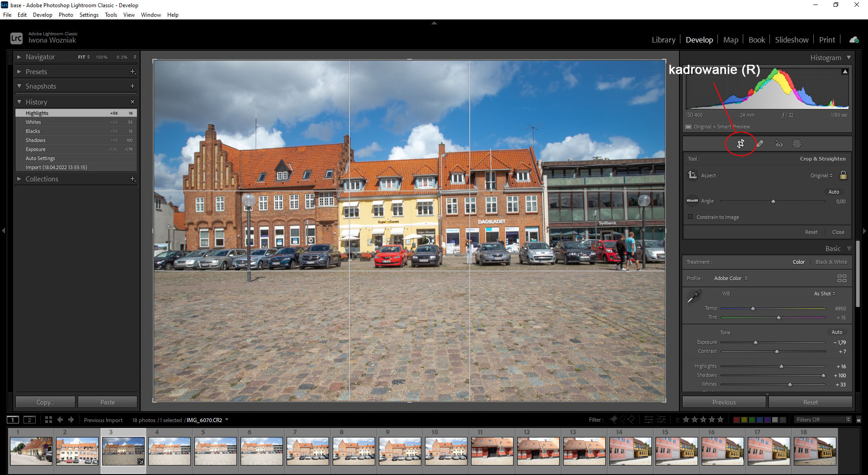
Task: Activate the Red Eye Correction tool
Action: point(779,144)
